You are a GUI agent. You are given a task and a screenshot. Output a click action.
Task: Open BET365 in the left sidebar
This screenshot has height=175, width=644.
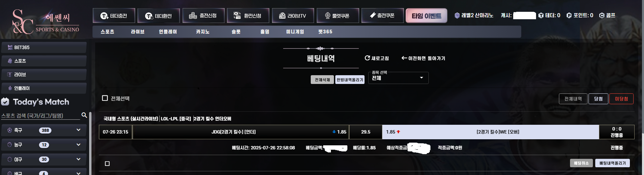point(44,48)
